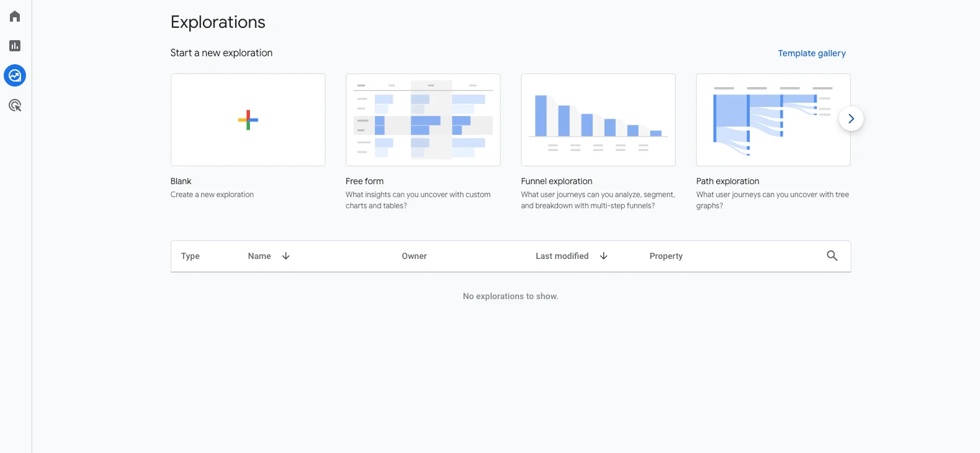Open the Home icon in sidebar
This screenshot has height=453, width=980.
15,16
